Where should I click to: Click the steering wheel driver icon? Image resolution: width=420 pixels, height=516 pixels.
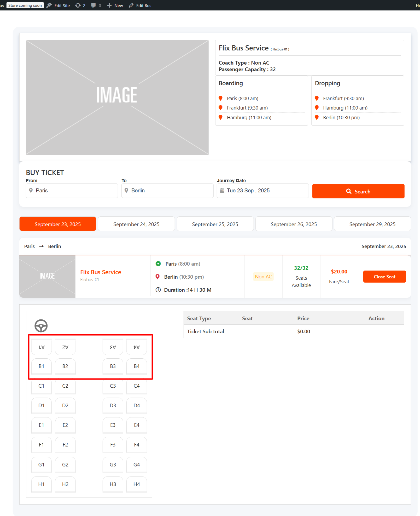tap(41, 326)
